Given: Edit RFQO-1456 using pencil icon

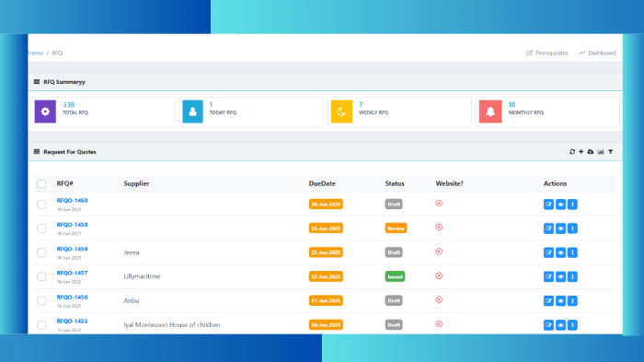Looking at the screenshot, I should coord(548,300).
